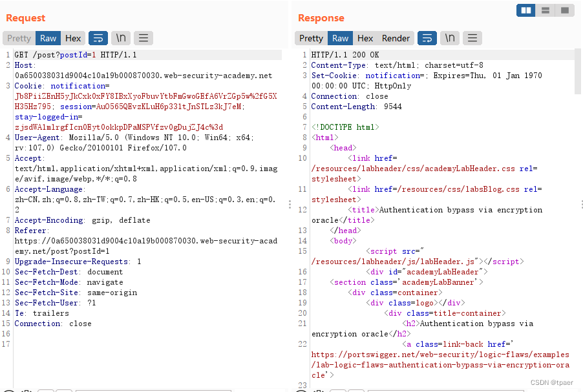The image size is (583, 392).
Task: Select side-by-side split layout icon
Action: 526,10
